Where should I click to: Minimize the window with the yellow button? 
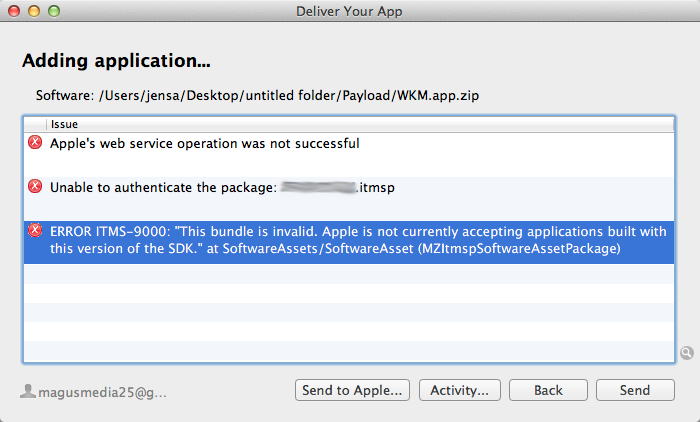tap(33, 11)
